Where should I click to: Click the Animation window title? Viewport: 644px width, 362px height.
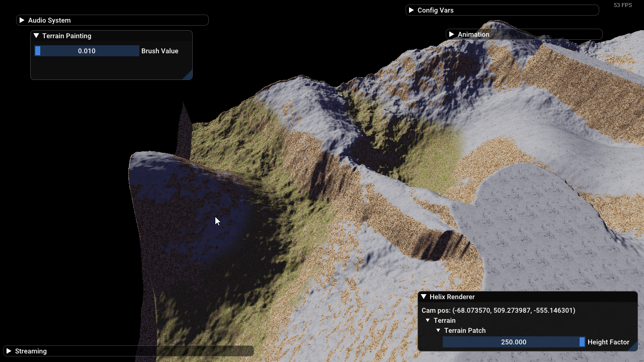tap(473, 35)
